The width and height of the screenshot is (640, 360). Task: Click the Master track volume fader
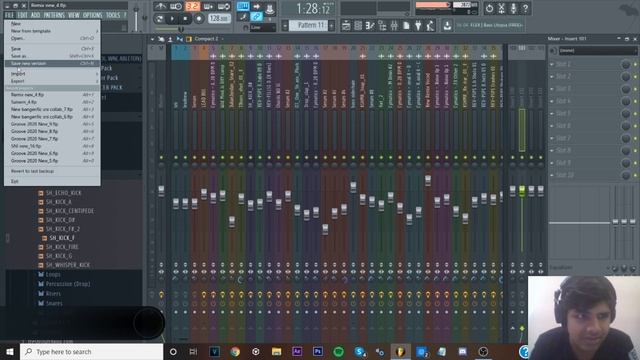pyautogui.click(x=161, y=191)
